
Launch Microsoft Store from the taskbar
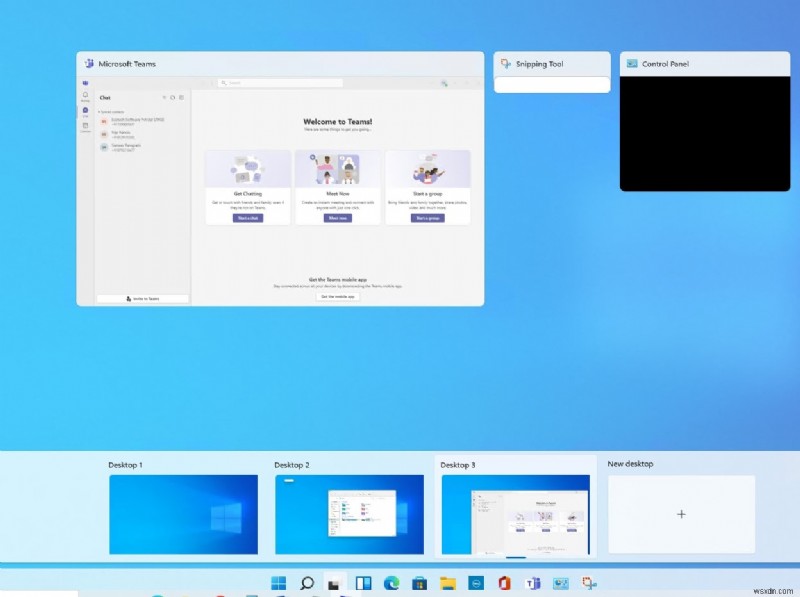point(420,584)
